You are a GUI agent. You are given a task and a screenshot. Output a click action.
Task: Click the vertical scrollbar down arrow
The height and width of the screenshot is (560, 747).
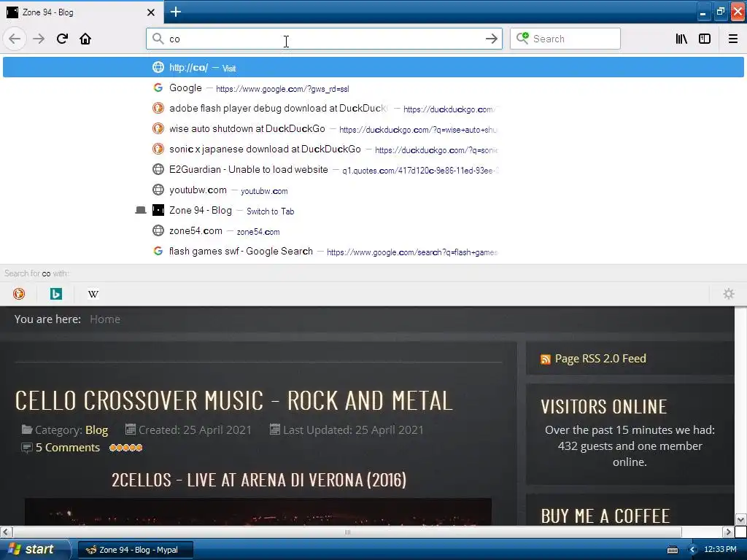(x=740, y=519)
